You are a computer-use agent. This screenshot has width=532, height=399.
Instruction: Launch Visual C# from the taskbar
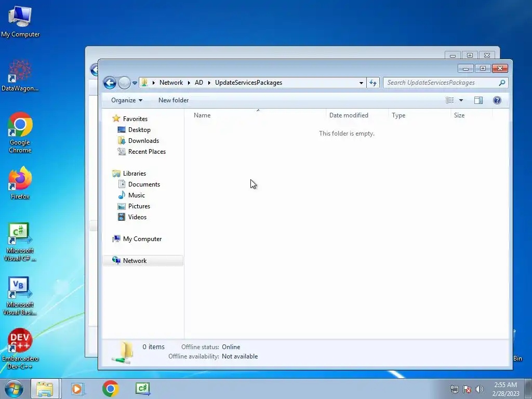click(x=142, y=389)
